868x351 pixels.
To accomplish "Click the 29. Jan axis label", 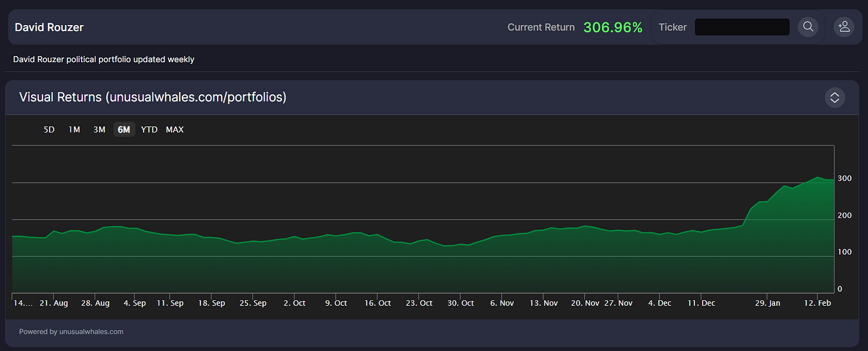I will coord(767,303).
